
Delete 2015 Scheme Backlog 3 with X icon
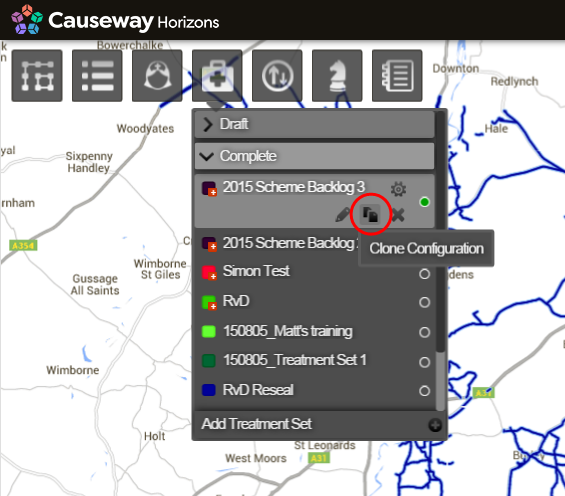click(x=398, y=215)
